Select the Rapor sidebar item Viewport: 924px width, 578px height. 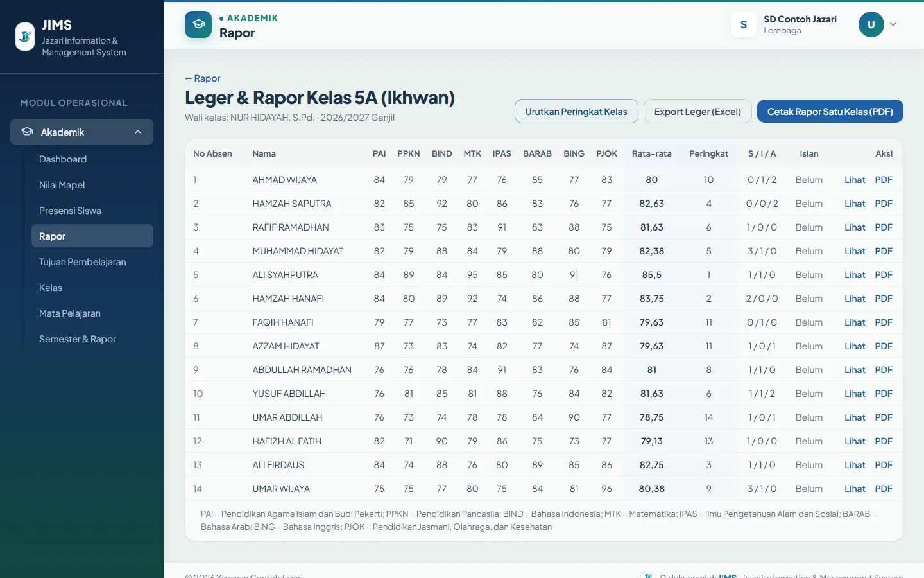(x=92, y=236)
